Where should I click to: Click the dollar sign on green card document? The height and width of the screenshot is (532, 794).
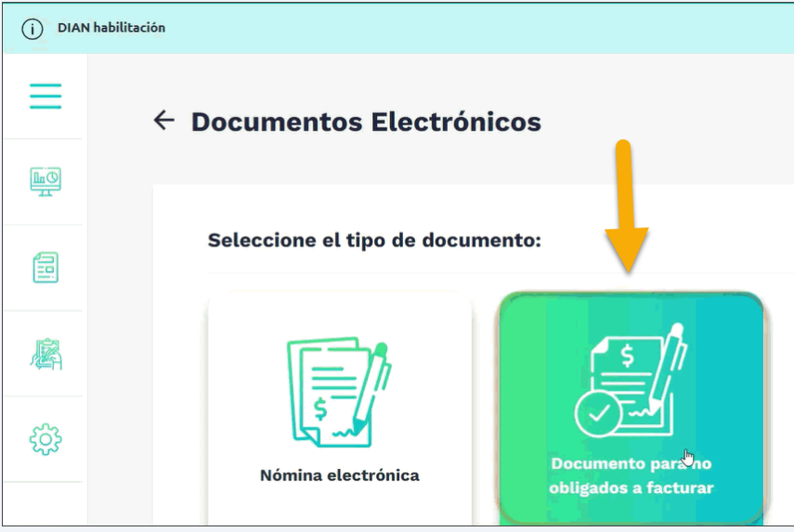(x=628, y=356)
